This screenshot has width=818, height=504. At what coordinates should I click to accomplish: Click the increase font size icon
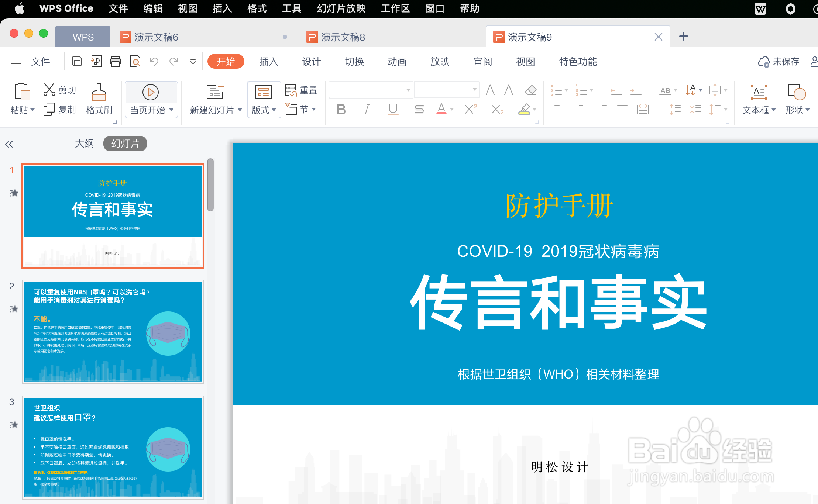point(491,90)
